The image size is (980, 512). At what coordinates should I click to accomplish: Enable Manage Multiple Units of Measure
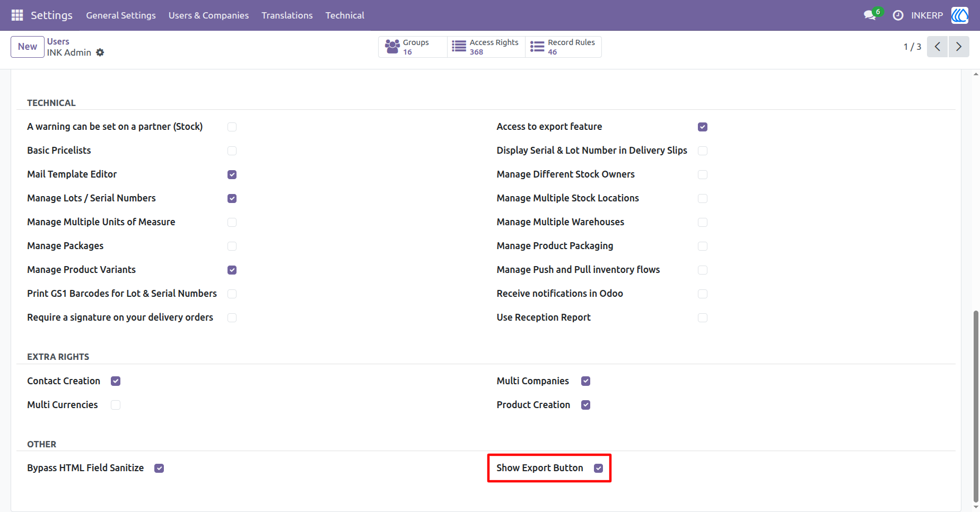pos(232,222)
